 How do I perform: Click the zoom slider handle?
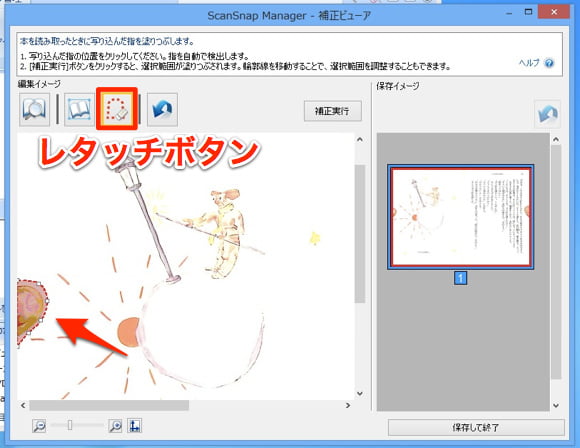(70, 426)
